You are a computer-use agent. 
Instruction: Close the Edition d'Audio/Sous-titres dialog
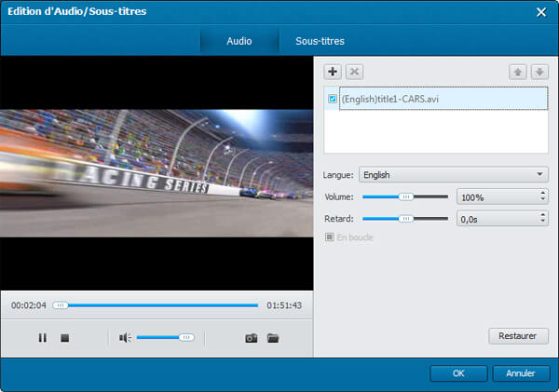pos(541,12)
